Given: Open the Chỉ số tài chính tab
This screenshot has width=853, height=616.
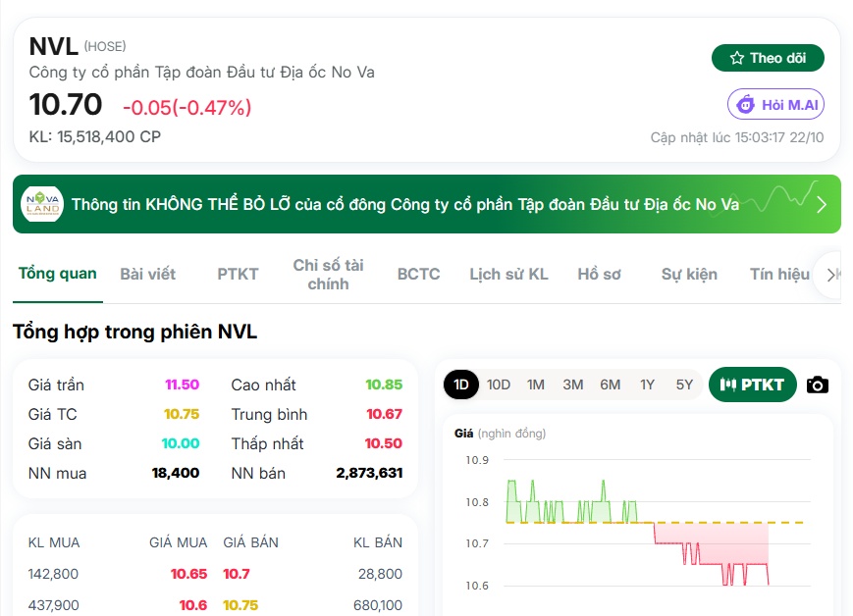Looking at the screenshot, I should point(328,274).
